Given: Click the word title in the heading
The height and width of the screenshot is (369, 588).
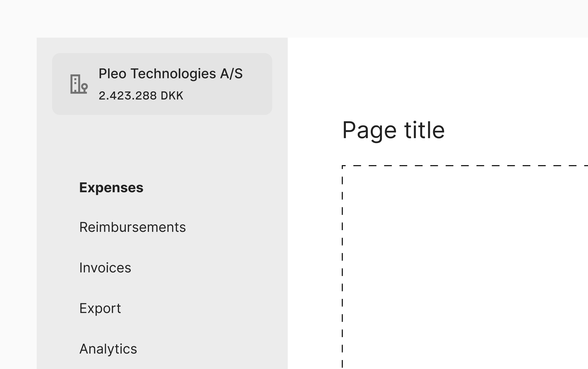Looking at the screenshot, I should coord(424,130).
